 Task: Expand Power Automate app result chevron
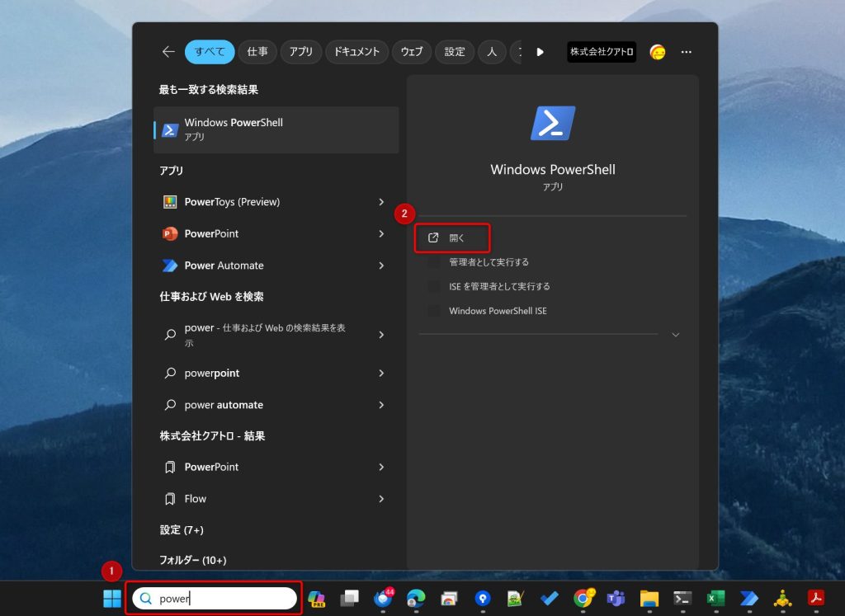coord(381,266)
